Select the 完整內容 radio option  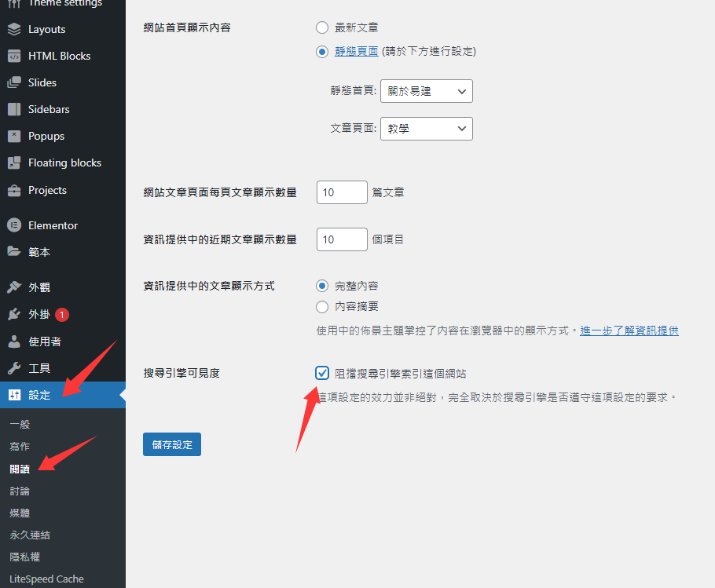click(x=322, y=286)
